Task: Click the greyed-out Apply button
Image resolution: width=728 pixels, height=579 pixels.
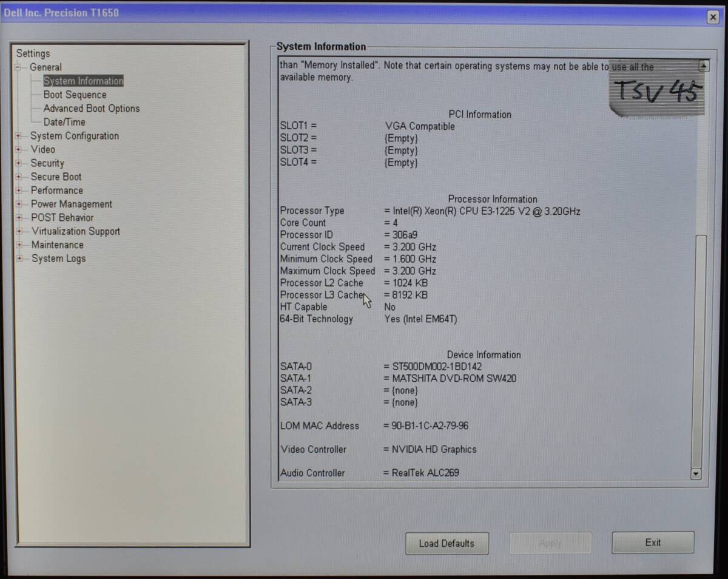Action: tap(550, 543)
